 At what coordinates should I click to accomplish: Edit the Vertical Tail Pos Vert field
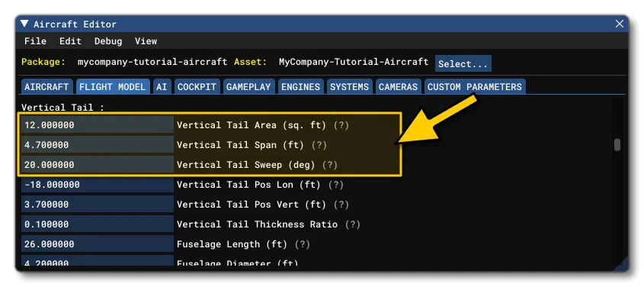(98, 205)
